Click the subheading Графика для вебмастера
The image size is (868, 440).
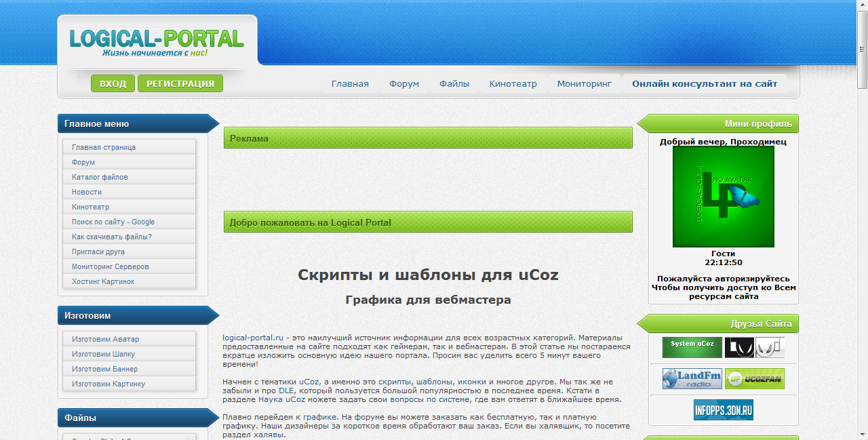click(x=428, y=300)
